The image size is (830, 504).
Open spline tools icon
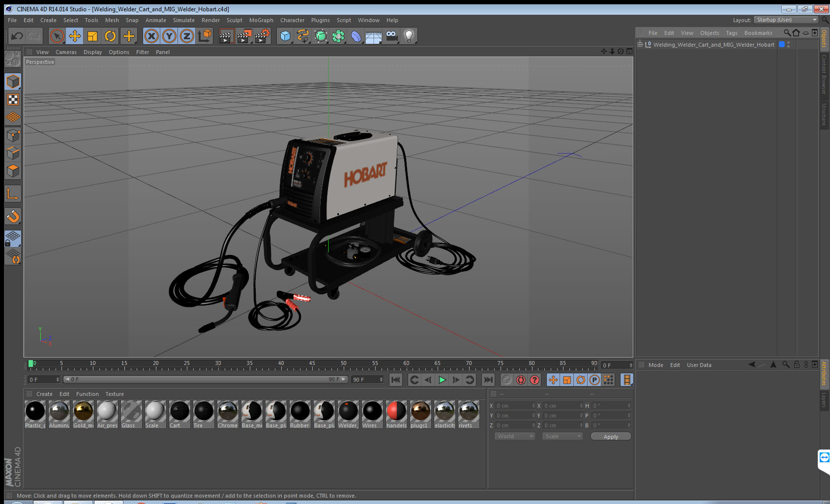(x=303, y=36)
